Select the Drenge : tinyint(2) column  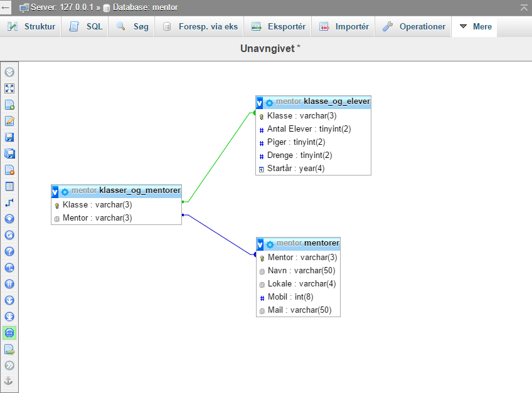pyautogui.click(x=313, y=155)
